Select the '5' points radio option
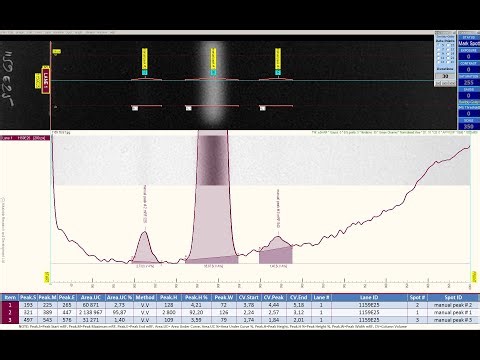Screen dimensions: 480x360 (x=439, y=45)
